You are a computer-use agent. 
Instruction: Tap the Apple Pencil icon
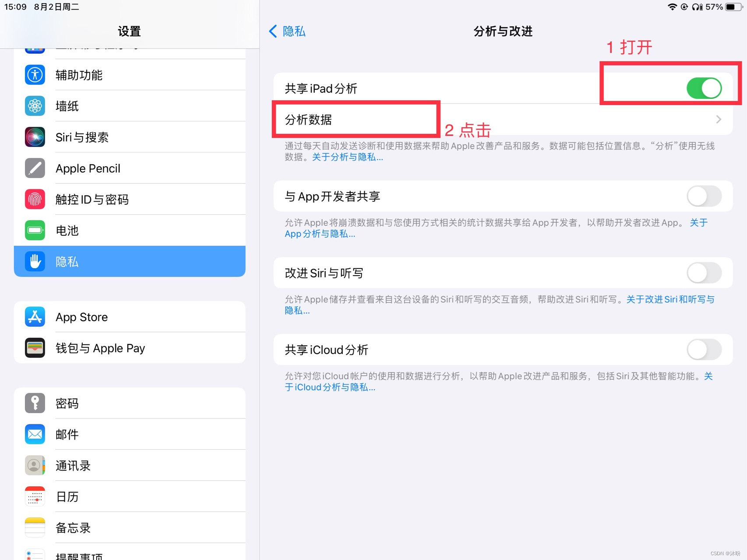pyautogui.click(x=35, y=168)
